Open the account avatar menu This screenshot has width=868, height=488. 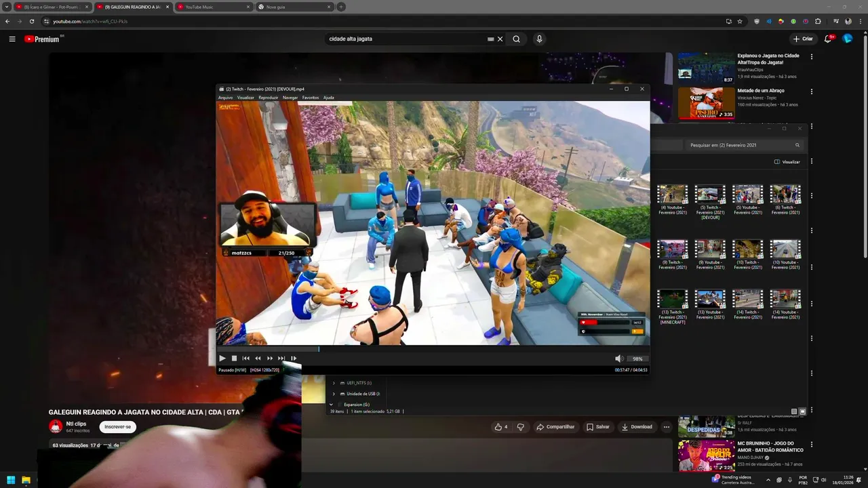[x=848, y=39]
